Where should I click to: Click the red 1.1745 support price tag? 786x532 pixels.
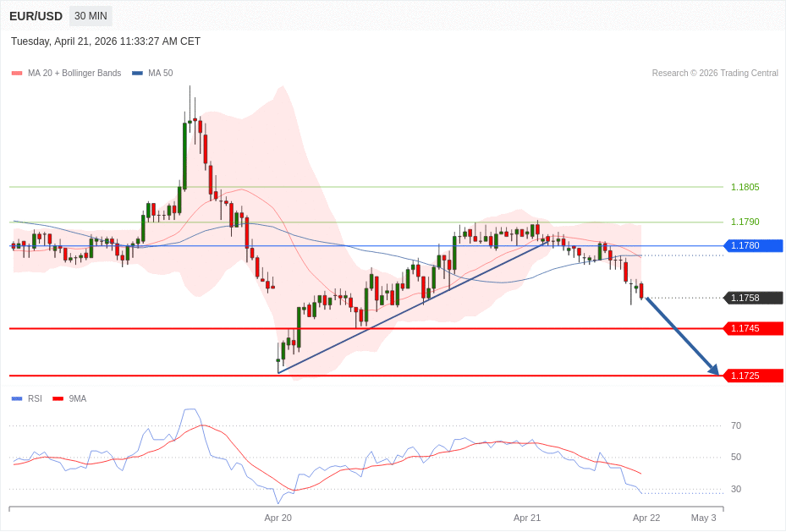pos(753,328)
